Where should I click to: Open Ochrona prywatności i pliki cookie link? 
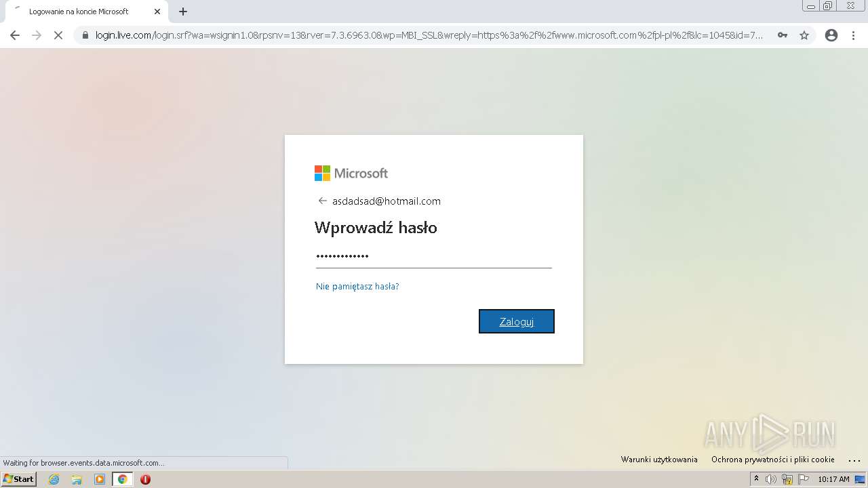pyautogui.click(x=773, y=460)
